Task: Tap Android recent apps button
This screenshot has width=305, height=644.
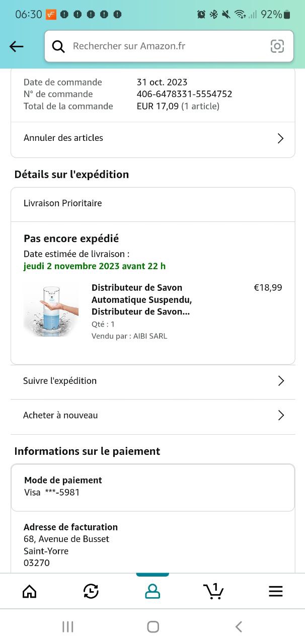Action: (x=67, y=626)
